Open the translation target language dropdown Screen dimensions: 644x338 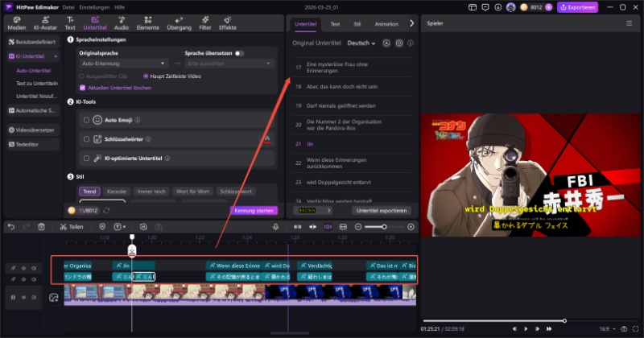coord(229,64)
